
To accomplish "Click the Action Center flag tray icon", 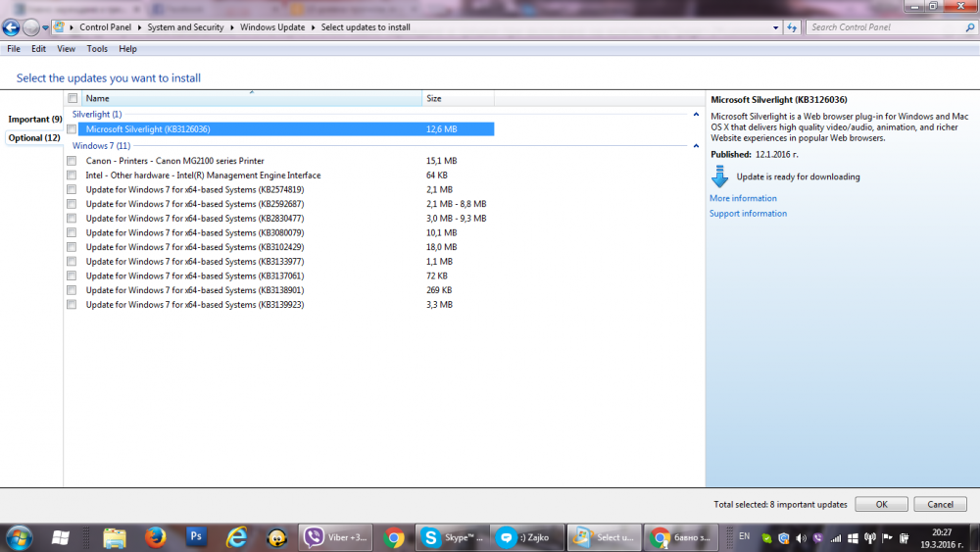I will [x=887, y=537].
